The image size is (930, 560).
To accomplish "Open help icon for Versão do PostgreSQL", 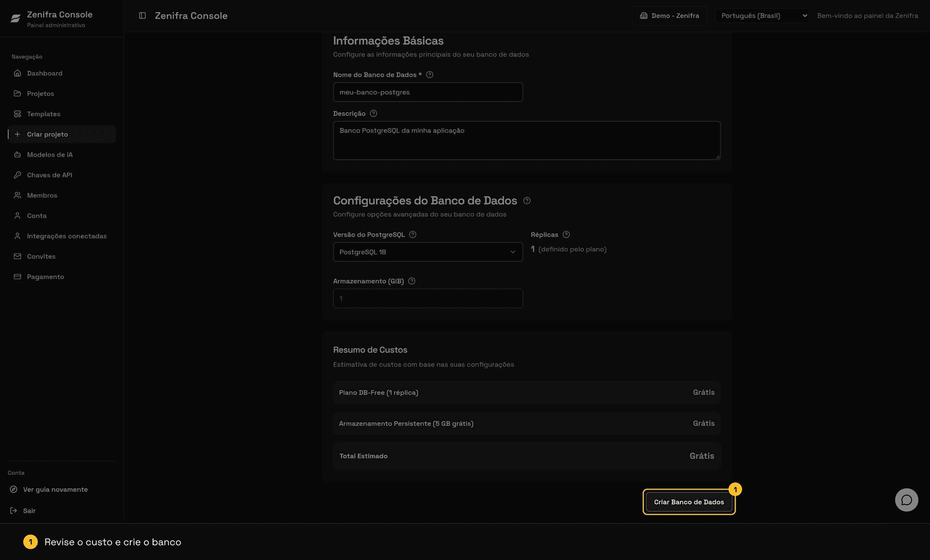I will pyautogui.click(x=413, y=234).
